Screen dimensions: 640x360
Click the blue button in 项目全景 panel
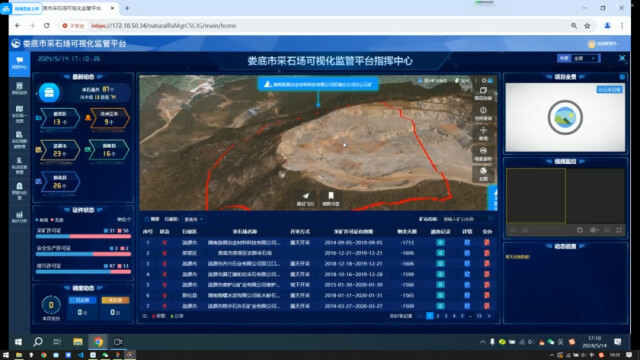[x=609, y=89]
